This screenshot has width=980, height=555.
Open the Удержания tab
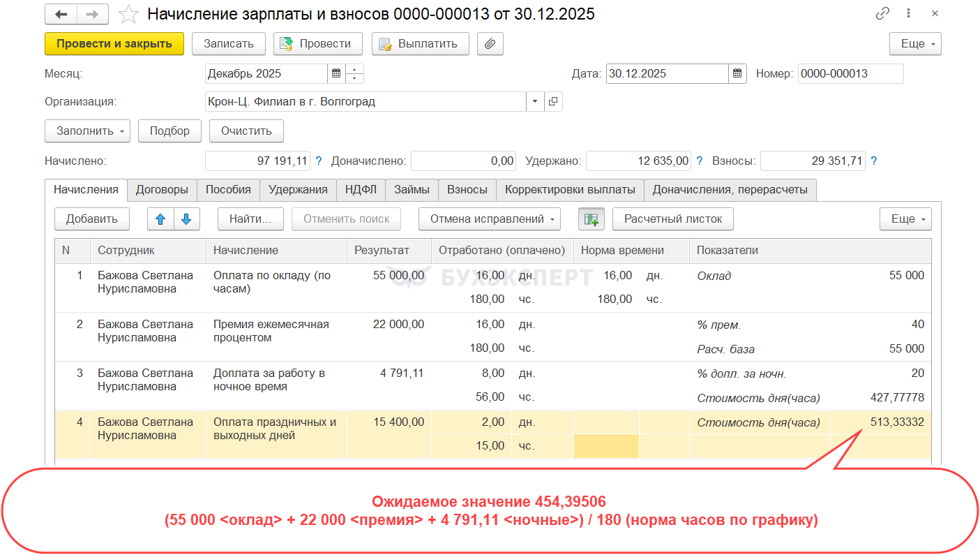tap(298, 189)
